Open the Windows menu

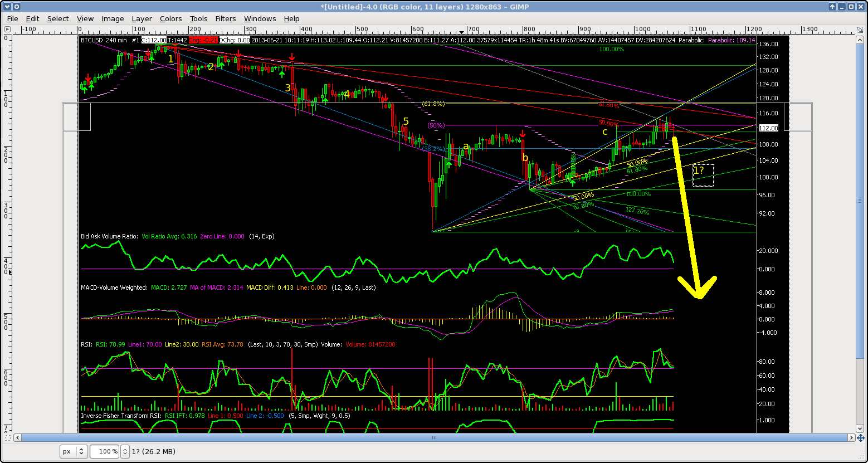tap(260, 18)
